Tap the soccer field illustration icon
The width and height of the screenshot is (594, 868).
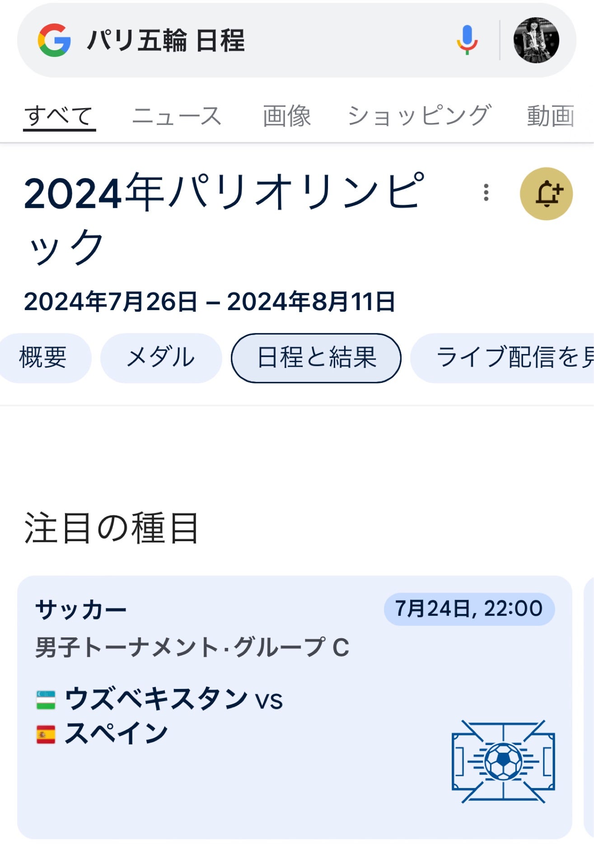pos(503,762)
